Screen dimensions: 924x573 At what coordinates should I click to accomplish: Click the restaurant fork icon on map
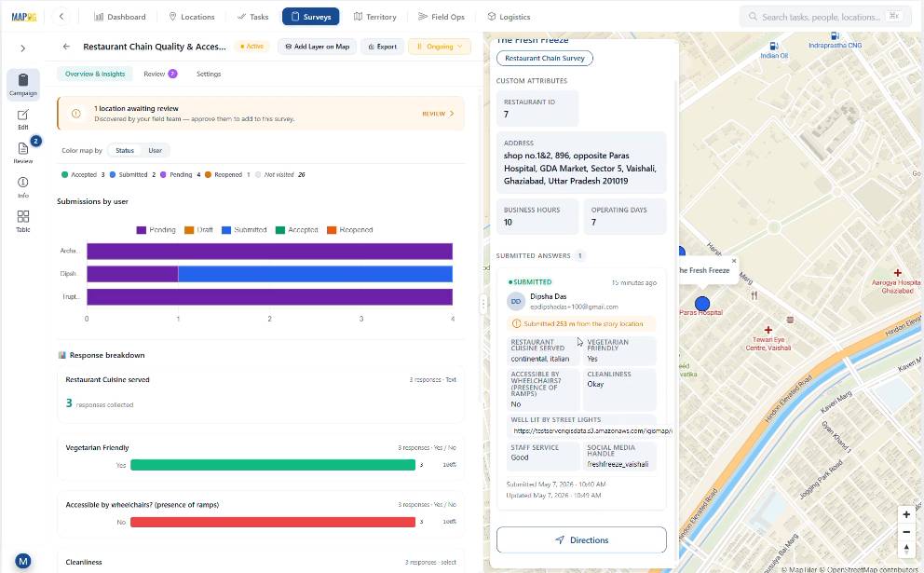(x=754, y=296)
